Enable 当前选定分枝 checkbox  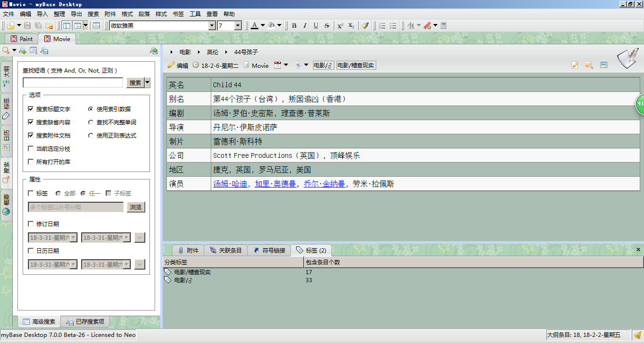[31, 148]
